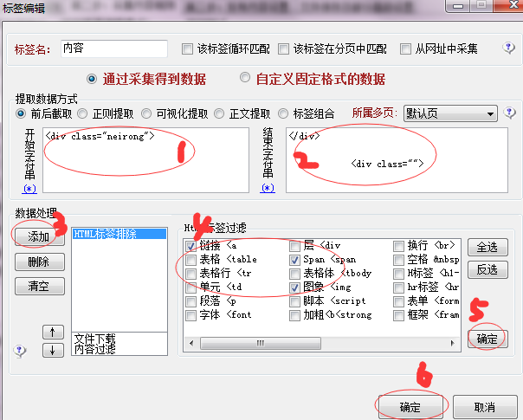The height and width of the screenshot is (420, 523).
Task: Uncheck the 链接 <a filter
Action: click(x=190, y=246)
